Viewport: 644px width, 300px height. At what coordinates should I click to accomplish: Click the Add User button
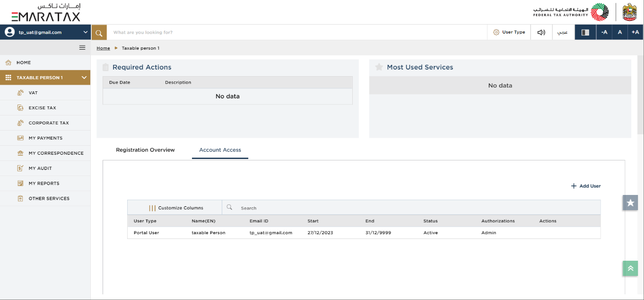click(586, 186)
